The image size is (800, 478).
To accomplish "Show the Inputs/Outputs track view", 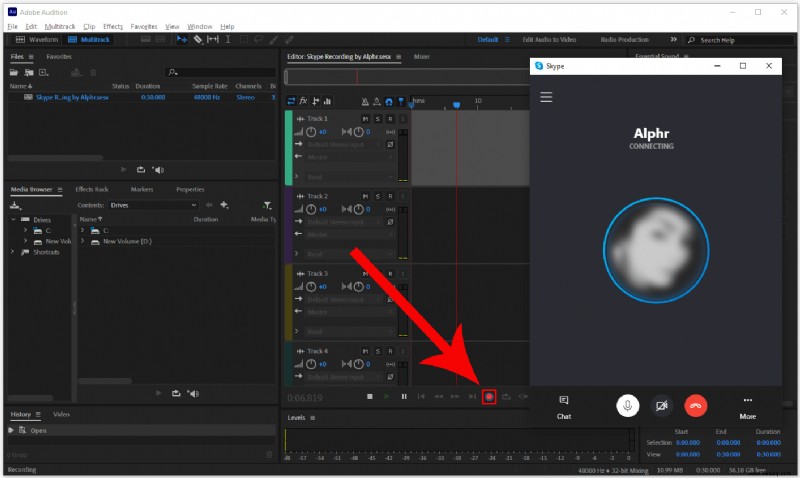I will pyautogui.click(x=291, y=101).
